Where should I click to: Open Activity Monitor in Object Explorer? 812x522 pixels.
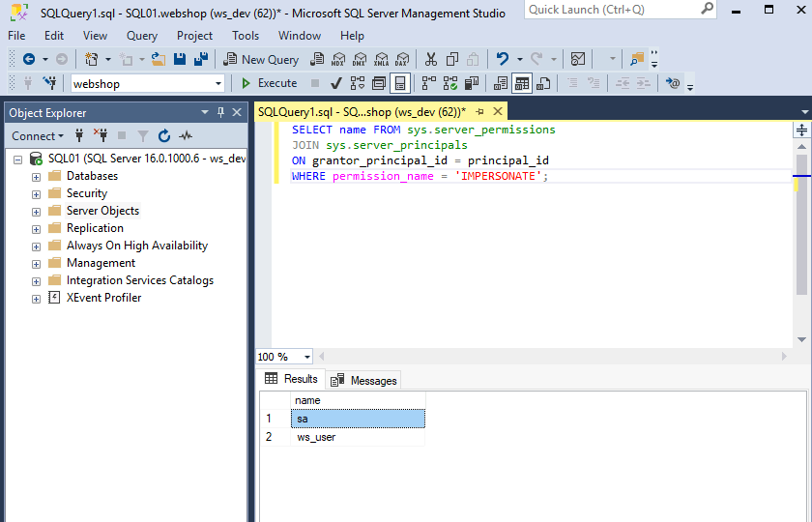tap(186, 135)
